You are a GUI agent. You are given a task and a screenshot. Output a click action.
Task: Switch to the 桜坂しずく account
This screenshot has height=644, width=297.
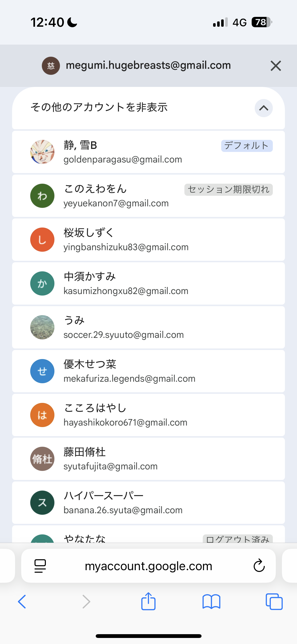click(x=148, y=240)
